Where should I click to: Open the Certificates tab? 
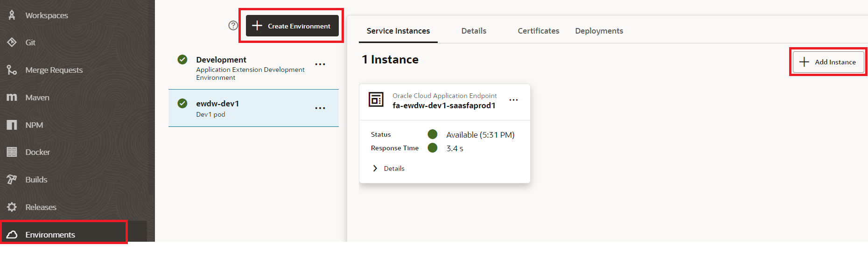(539, 31)
